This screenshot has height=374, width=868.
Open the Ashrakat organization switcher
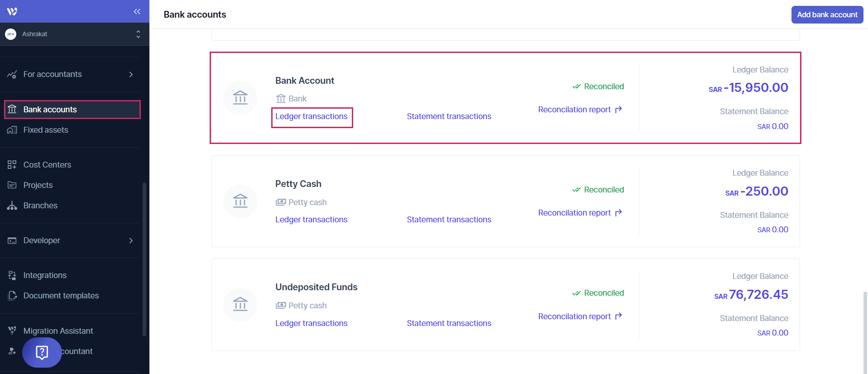[72, 34]
